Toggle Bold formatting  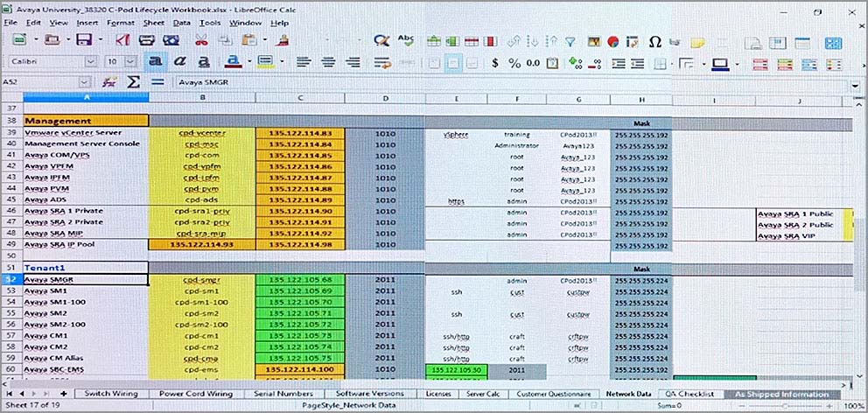click(x=156, y=61)
